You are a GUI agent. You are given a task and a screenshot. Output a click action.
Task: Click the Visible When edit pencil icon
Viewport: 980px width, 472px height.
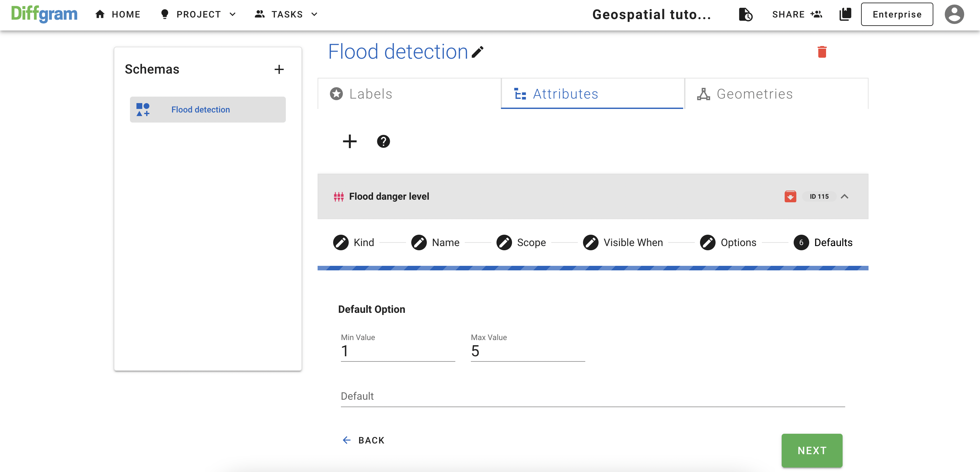pos(590,242)
